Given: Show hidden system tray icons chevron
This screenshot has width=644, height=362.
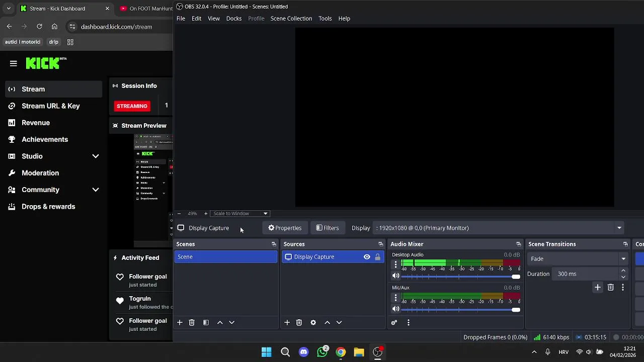Looking at the screenshot, I should tap(534, 352).
